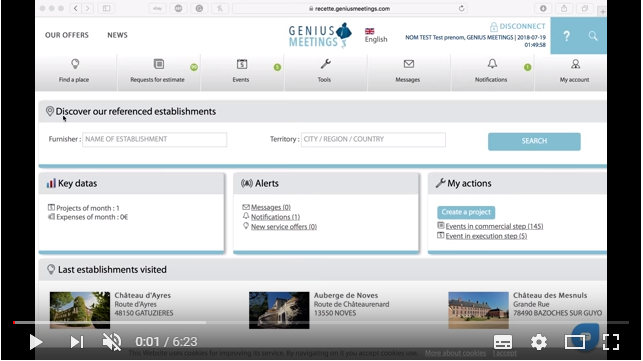Click the Key datas chart icon
Image resolution: width=643 pixels, height=361 pixels.
(51, 183)
